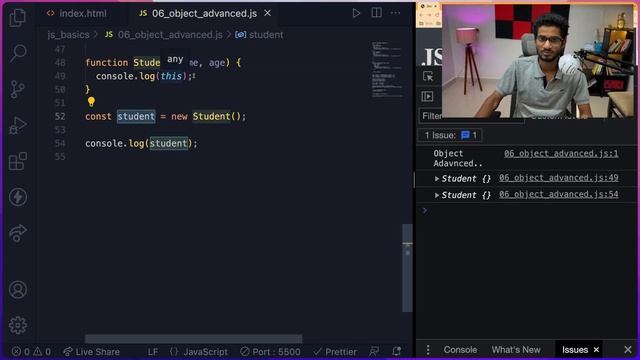This screenshot has height=360, width=640.
Task: Click the editor horizontal scrollbar
Action: point(193,338)
